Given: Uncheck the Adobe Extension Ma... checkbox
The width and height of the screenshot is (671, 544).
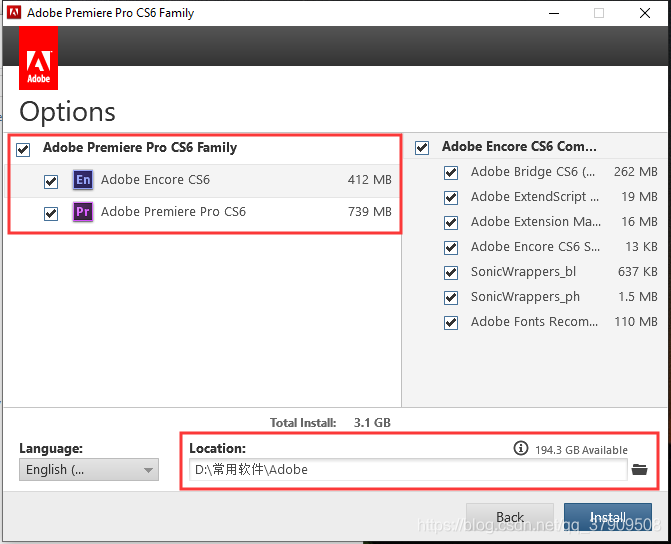Looking at the screenshot, I should (x=451, y=223).
